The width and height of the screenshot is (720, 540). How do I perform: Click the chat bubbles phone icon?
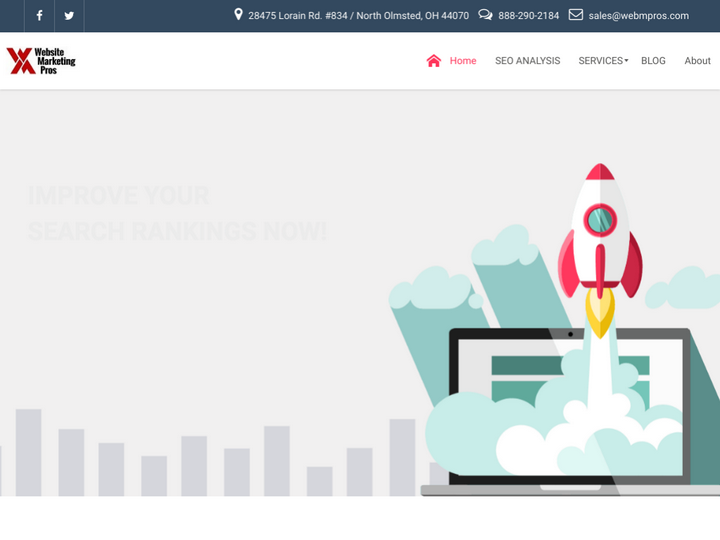click(x=485, y=15)
